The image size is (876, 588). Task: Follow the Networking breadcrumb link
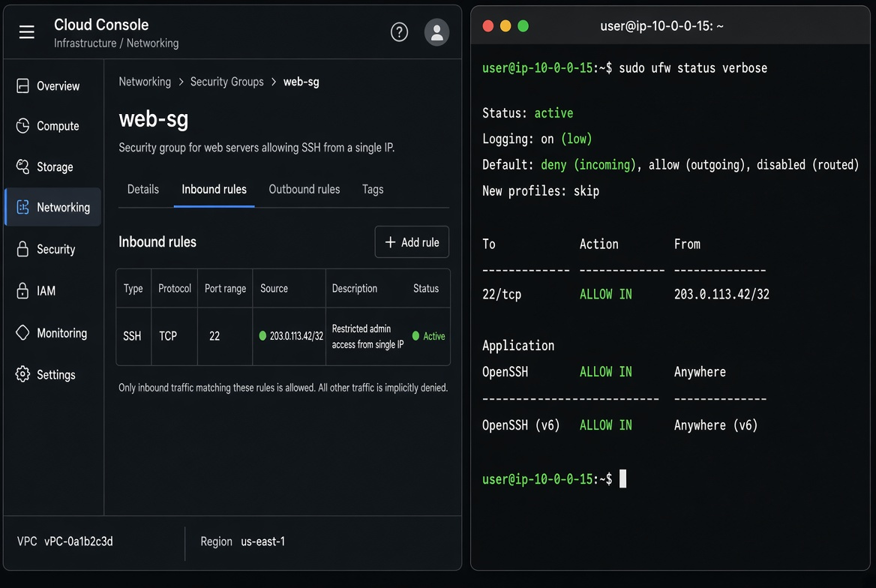click(145, 82)
